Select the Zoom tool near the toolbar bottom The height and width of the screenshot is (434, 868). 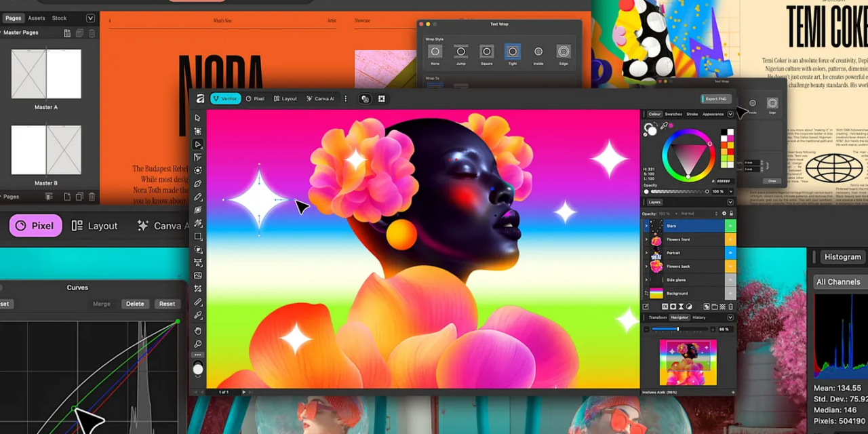tap(197, 342)
